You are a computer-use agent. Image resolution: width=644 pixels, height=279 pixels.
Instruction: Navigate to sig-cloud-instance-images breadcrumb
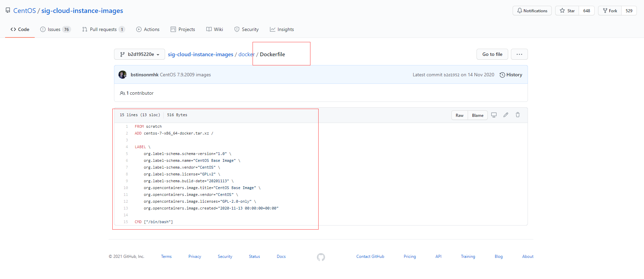pyautogui.click(x=200, y=54)
